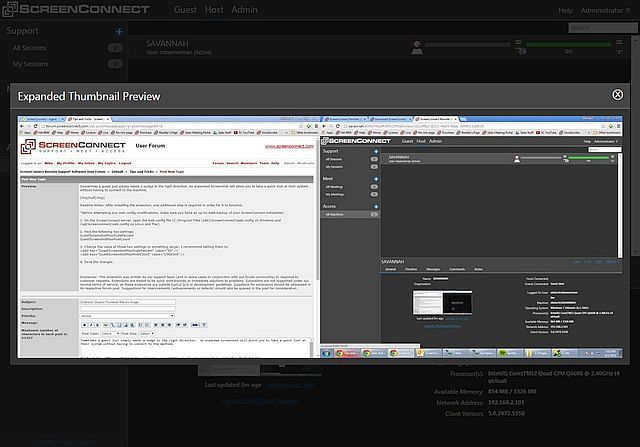Focus the search field above the session list
The width and height of the screenshot is (640, 447).
point(602,28)
